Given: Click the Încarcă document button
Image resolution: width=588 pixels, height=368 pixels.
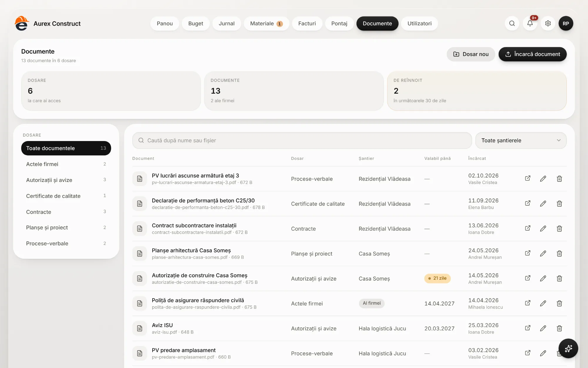Looking at the screenshot, I should [532, 54].
